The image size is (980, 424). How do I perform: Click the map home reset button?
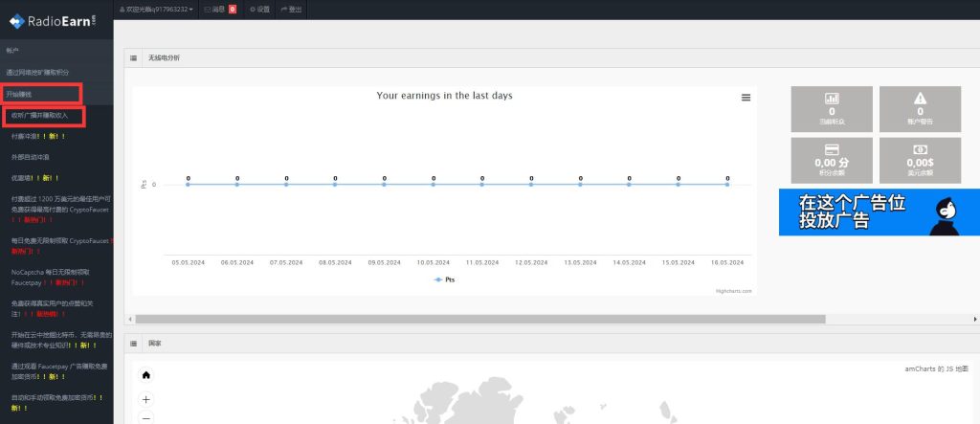point(146,375)
